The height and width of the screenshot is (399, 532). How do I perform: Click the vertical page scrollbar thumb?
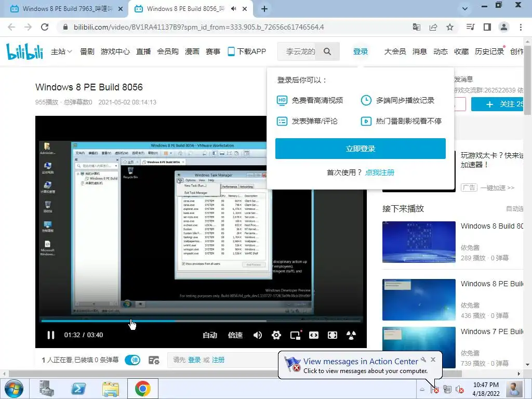528,79
